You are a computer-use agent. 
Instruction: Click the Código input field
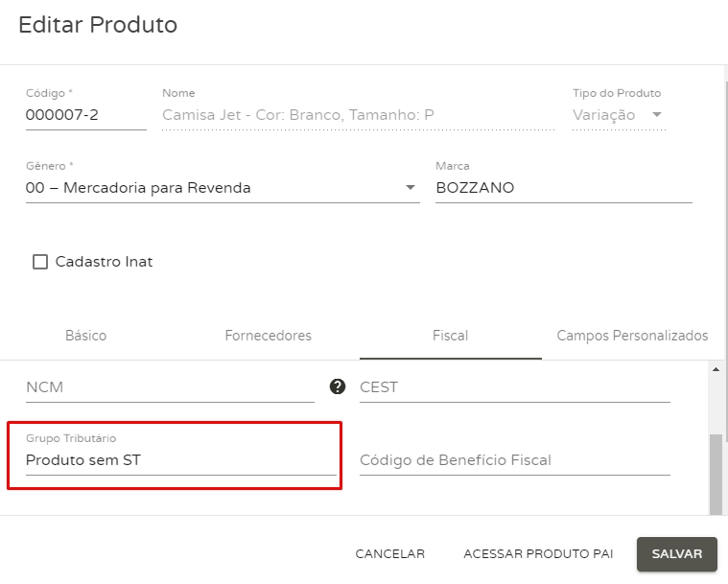pyautogui.click(x=84, y=116)
